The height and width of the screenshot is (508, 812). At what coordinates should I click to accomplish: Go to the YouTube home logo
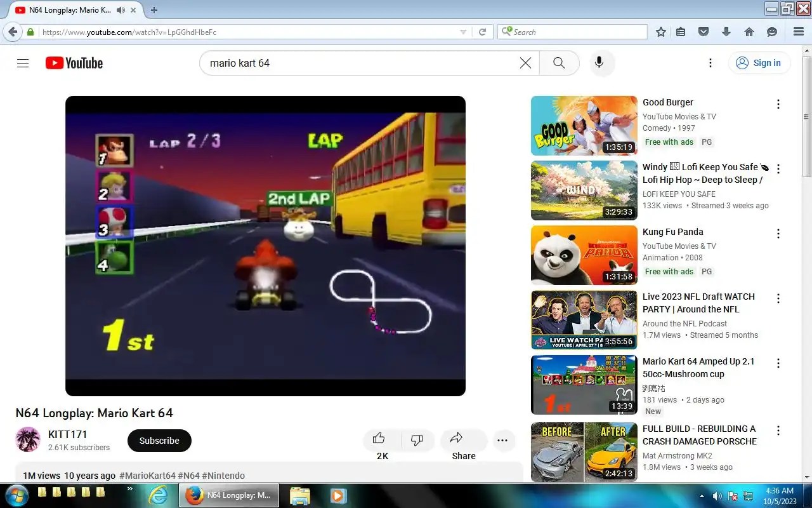[x=74, y=63]
